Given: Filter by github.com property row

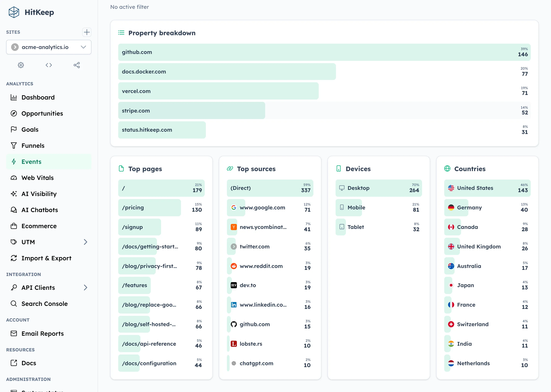Looking at the screenshot, I should (324, 52).
